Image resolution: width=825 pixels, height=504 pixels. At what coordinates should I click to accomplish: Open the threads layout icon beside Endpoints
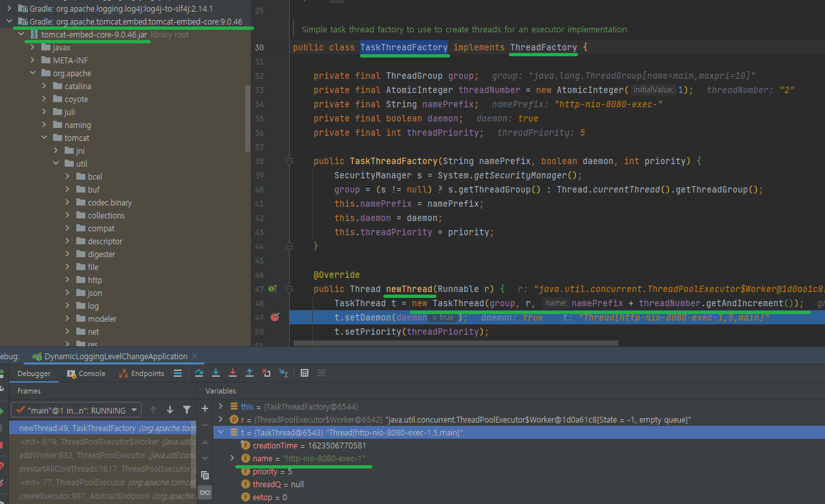coord(178,373)
